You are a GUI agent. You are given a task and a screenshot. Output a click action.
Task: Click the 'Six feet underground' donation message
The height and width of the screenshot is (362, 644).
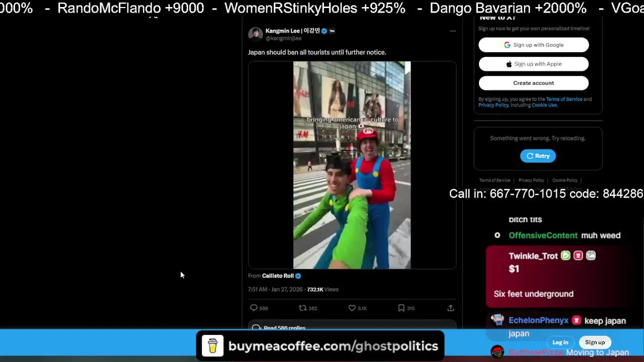coord(533,294)
